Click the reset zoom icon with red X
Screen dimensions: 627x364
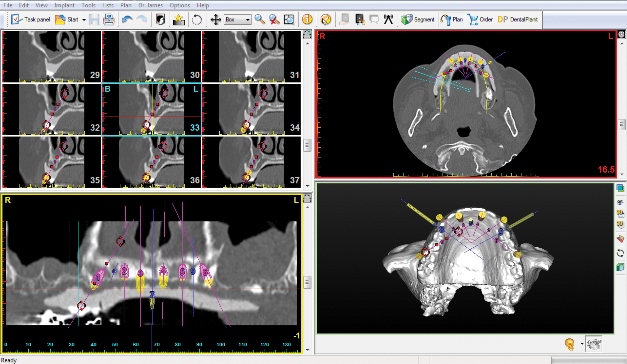pyautogui.click(x=274, y=19)
